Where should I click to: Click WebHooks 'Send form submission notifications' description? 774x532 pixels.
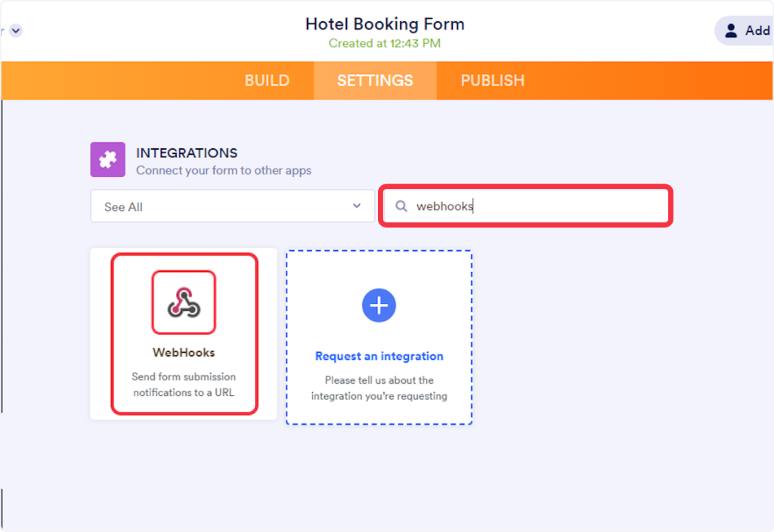[184, 384]
